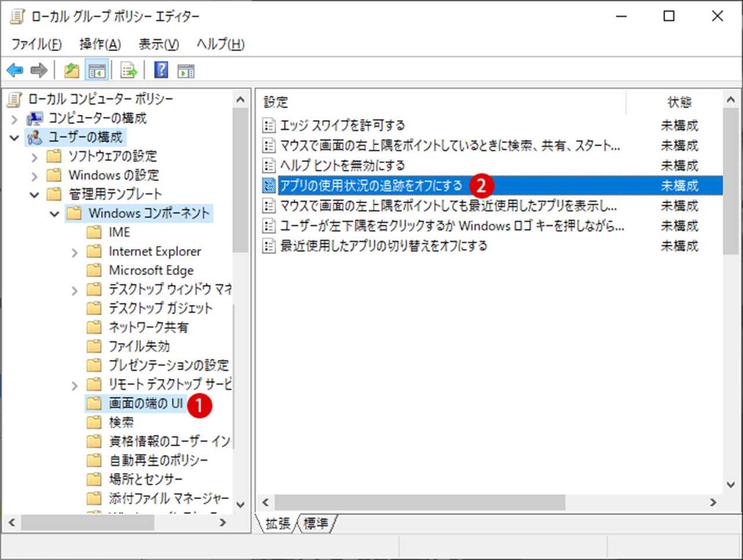This screenshot has height=560, width=743.
Task: Open the 操作(A) menu
Action: (100, 44)
